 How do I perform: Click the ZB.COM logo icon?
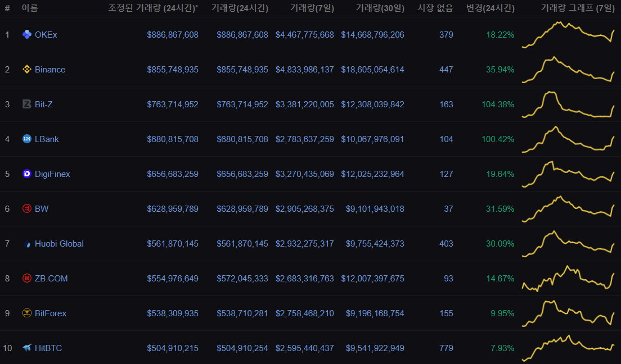(x=27, y=278)
